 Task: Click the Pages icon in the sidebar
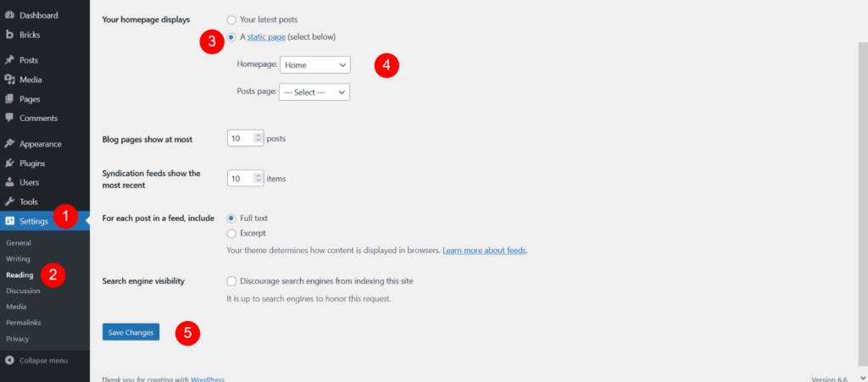click(9, 99)
